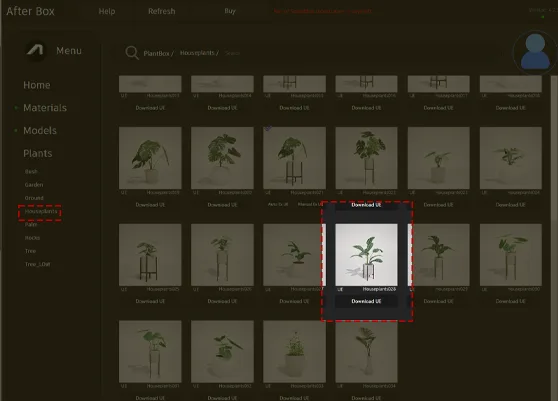Select the highlighted Houseplants028 thumbnail

[367, 255]
